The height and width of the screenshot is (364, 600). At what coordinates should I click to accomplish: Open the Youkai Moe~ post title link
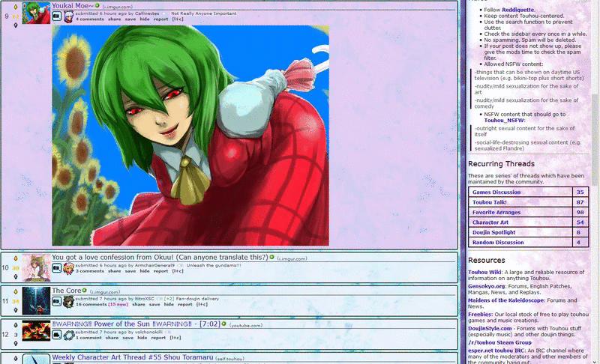click(x=73, y=6)
